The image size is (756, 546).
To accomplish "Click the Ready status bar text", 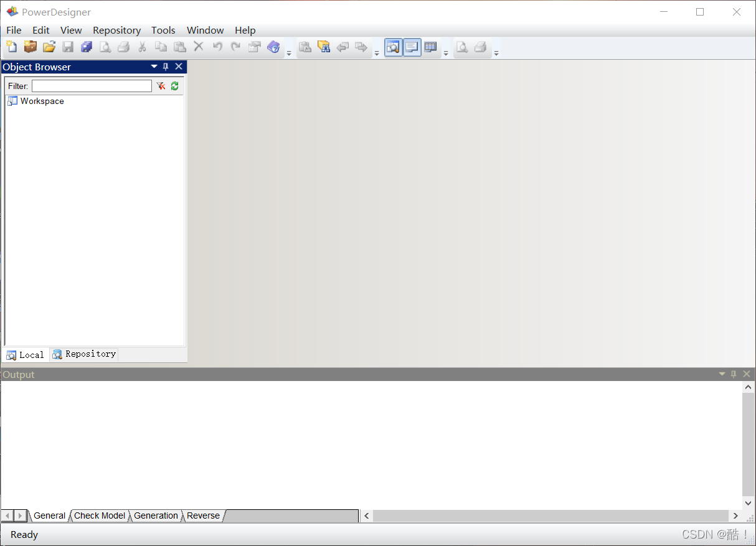I will point(24,535).
